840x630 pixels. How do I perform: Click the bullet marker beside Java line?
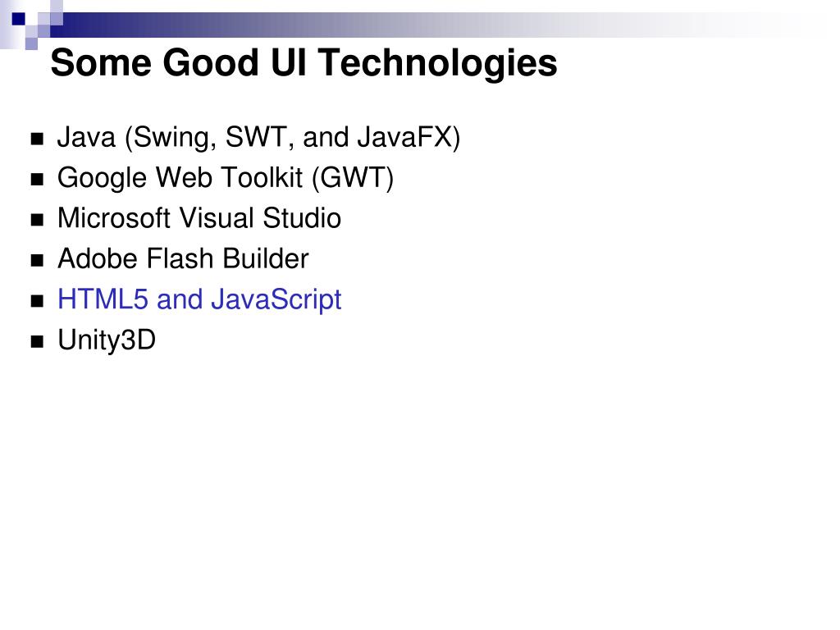coord(37,139)
